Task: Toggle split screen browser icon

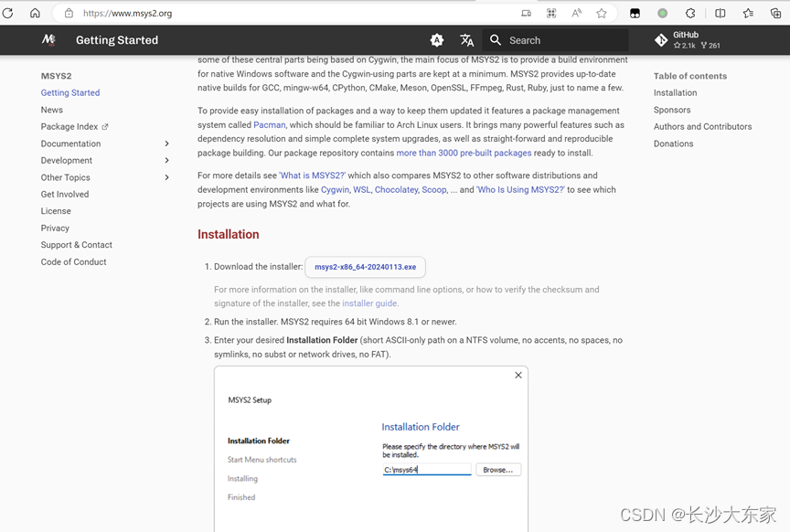Action: point(721,13)
